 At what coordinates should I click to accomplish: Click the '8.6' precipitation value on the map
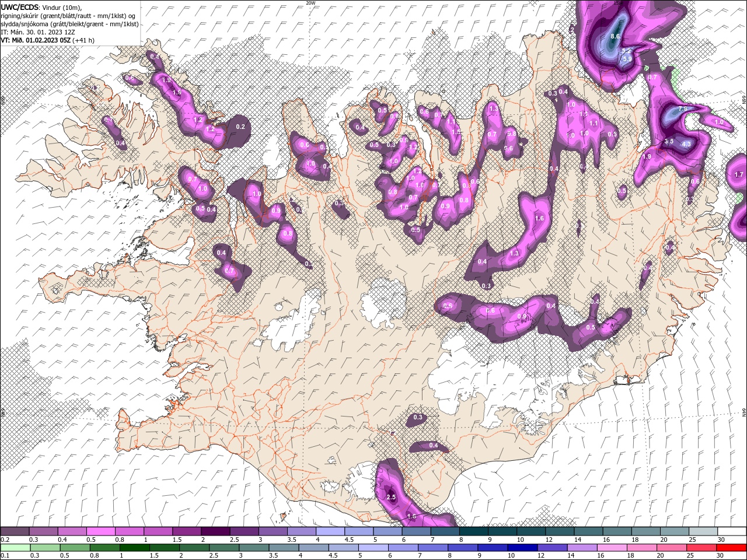(x=615, y=36)
